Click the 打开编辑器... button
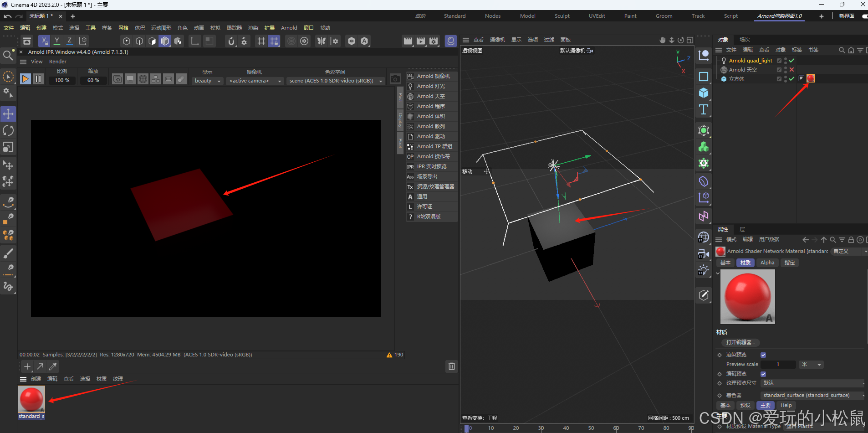Image resolution: width=868 pixels, height=433 pixels. point(740,343)
